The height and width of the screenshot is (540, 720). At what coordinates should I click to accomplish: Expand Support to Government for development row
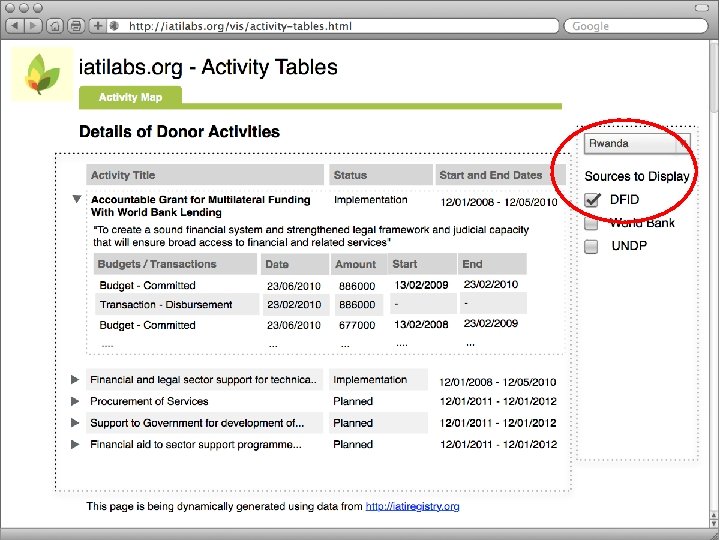74,423
